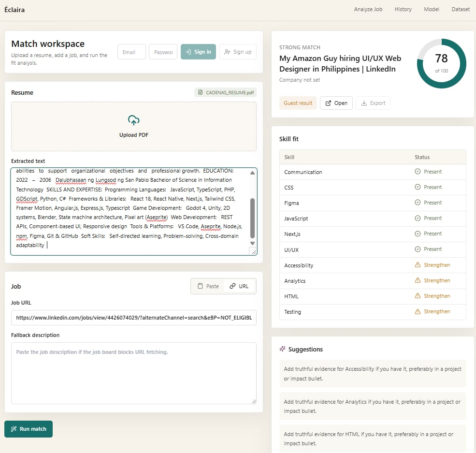Open the Analyze Job nav item
476x453 pixels.
pos(368,9)
